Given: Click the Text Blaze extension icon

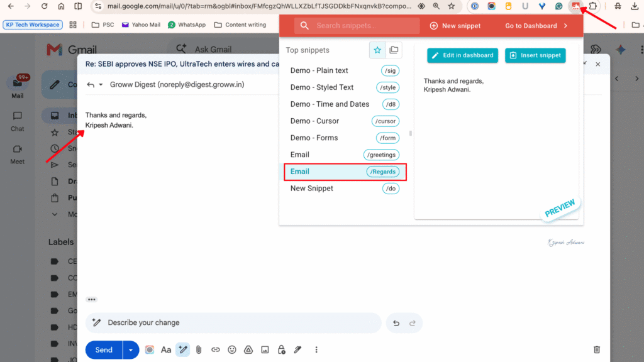Looking at the screenshot, I should (576, 6).
